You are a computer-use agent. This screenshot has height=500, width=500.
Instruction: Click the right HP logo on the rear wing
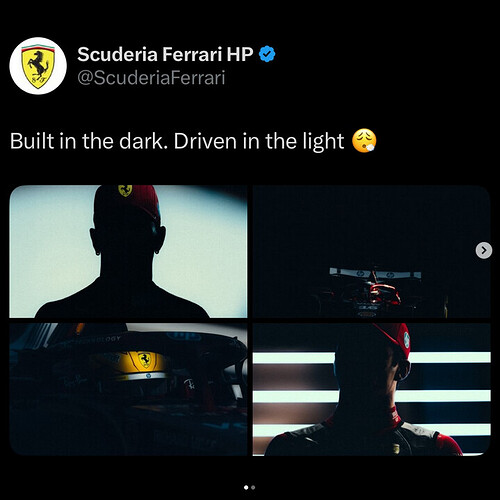point(390,275)
